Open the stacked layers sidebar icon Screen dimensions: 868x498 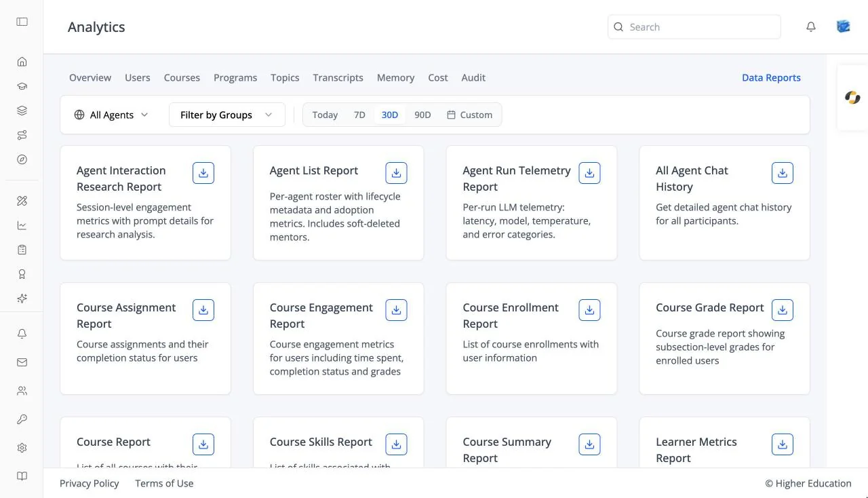click(22, 111)
